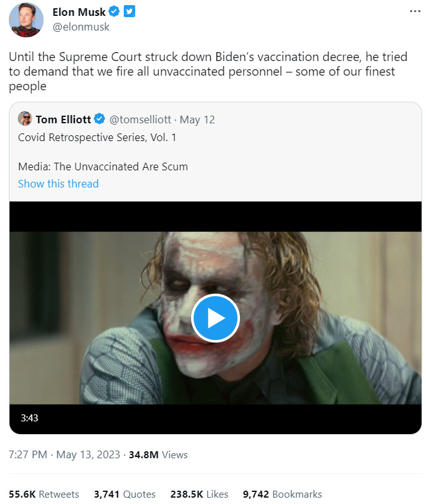The width and height of the screenshot is (426, 504).
Task: Open the 238.5K Likes list
Action: (x=200, y=494)
